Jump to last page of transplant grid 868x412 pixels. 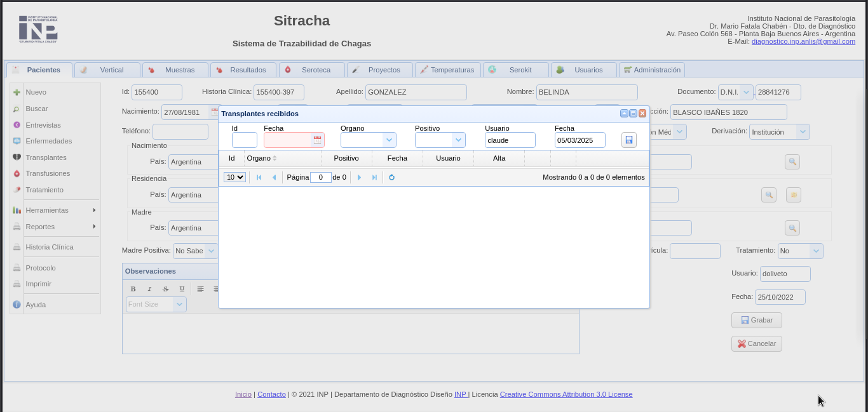pyautogui.click(x=374, y=178)
